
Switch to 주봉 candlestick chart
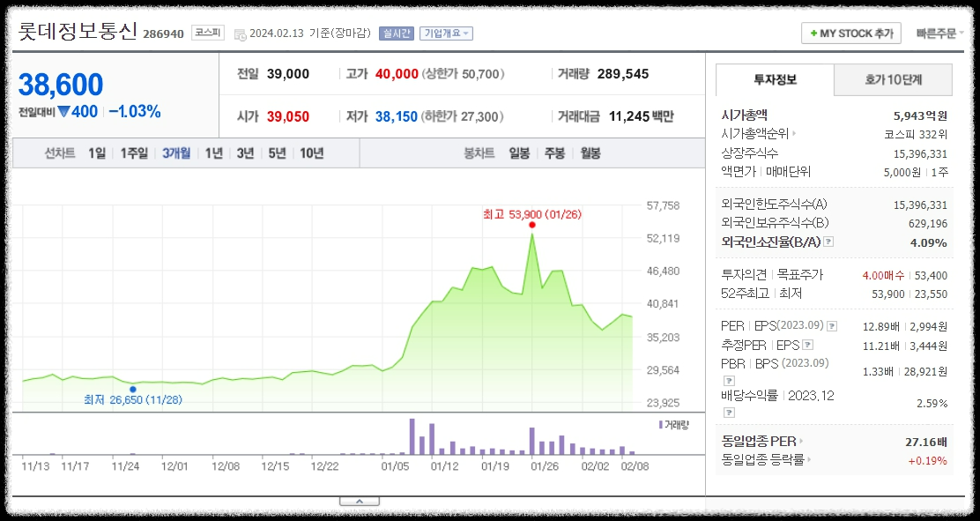(x=555, y=153)
